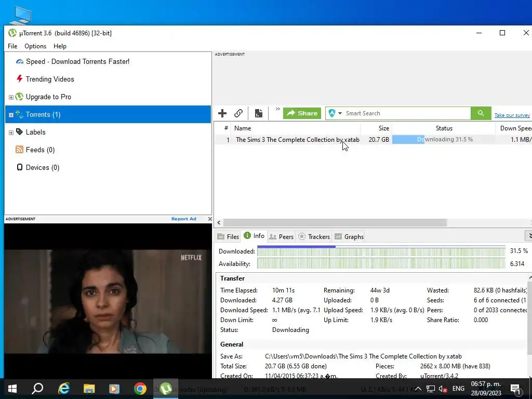532x399 pixels.
Task: Click the Netflix video advertisement
Action: tap(108, 301)
